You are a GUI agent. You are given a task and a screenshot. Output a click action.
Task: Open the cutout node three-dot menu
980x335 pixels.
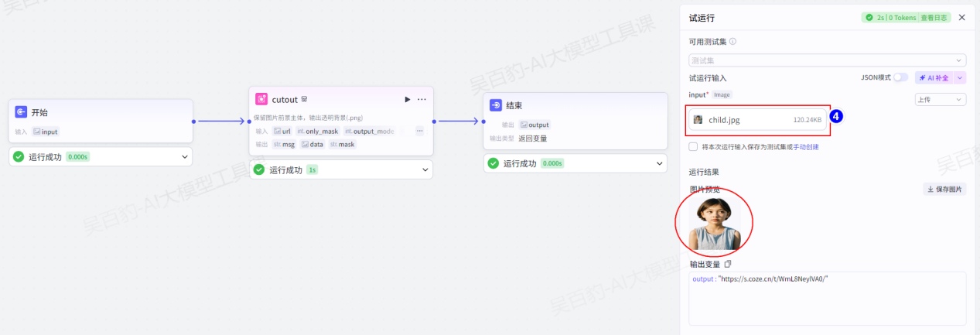(422, 99)
